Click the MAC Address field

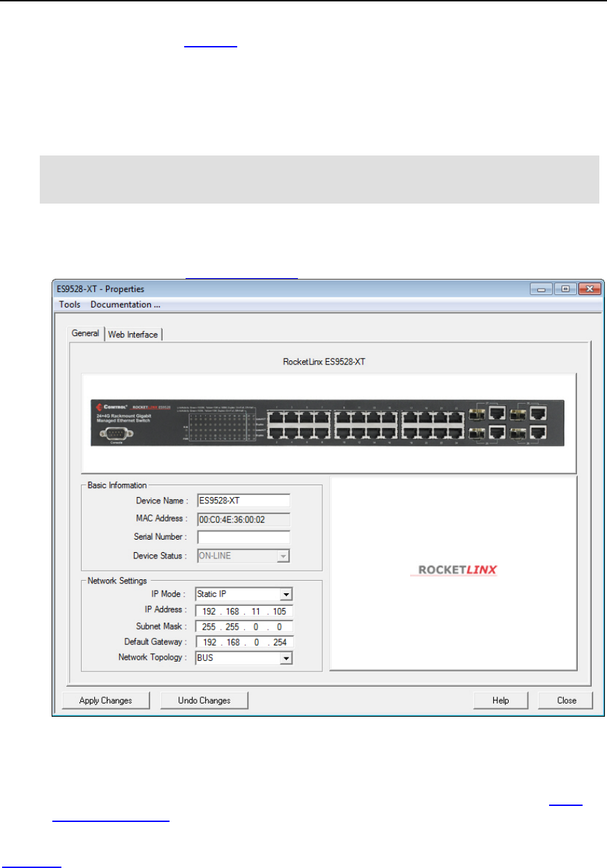[243, 519]
